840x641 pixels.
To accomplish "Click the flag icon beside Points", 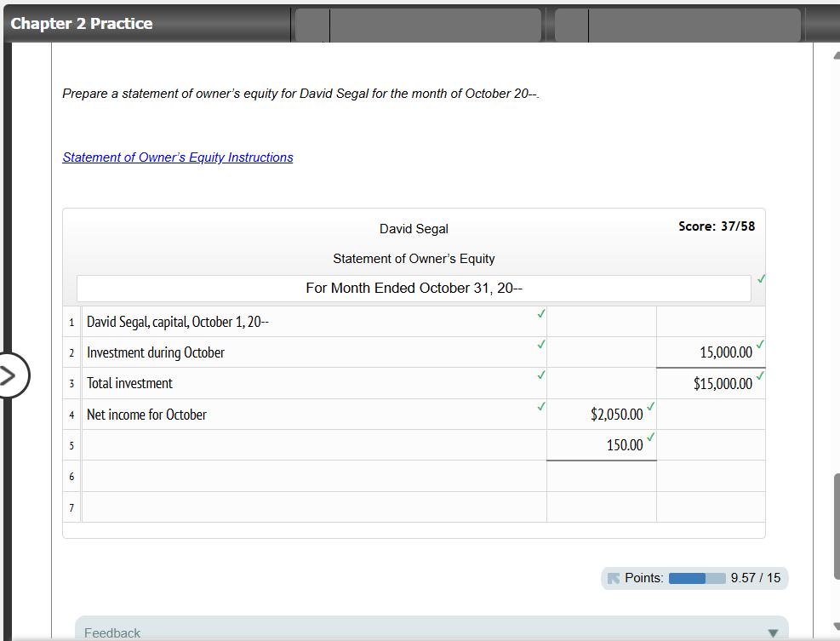I will coord(615,578).
